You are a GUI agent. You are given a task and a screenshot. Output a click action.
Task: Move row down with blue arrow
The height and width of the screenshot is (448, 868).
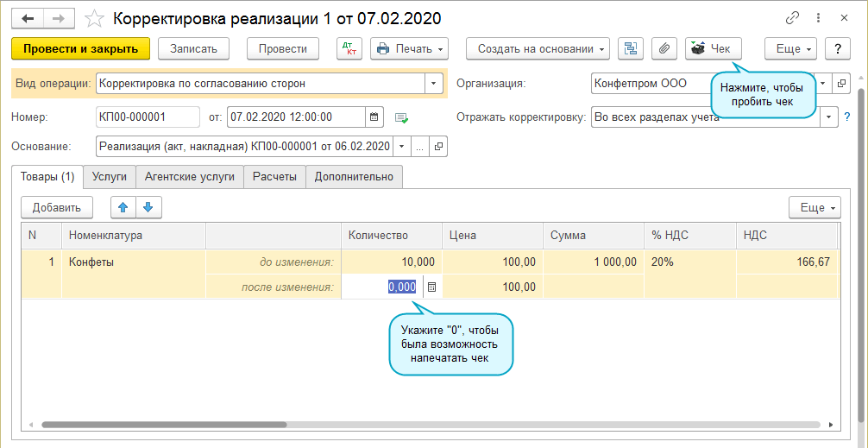148,207
